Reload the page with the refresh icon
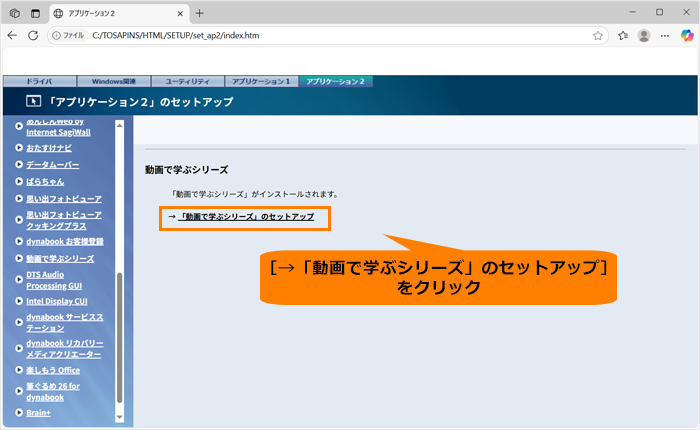 (33, 36)
